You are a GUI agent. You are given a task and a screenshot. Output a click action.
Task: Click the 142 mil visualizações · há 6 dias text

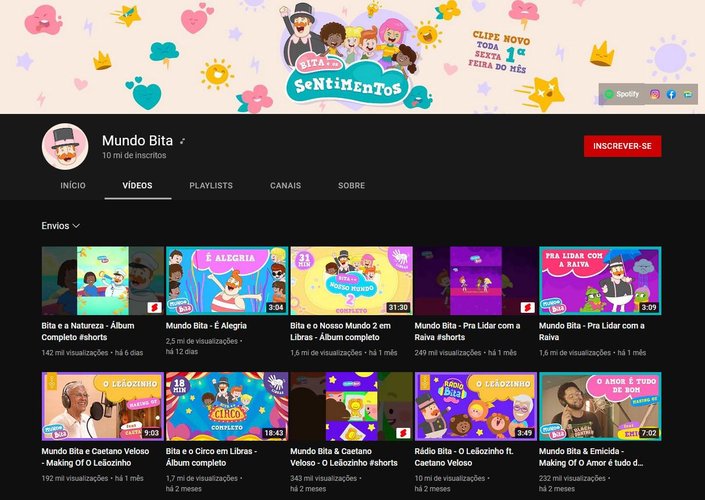click(x=92, y=353)
